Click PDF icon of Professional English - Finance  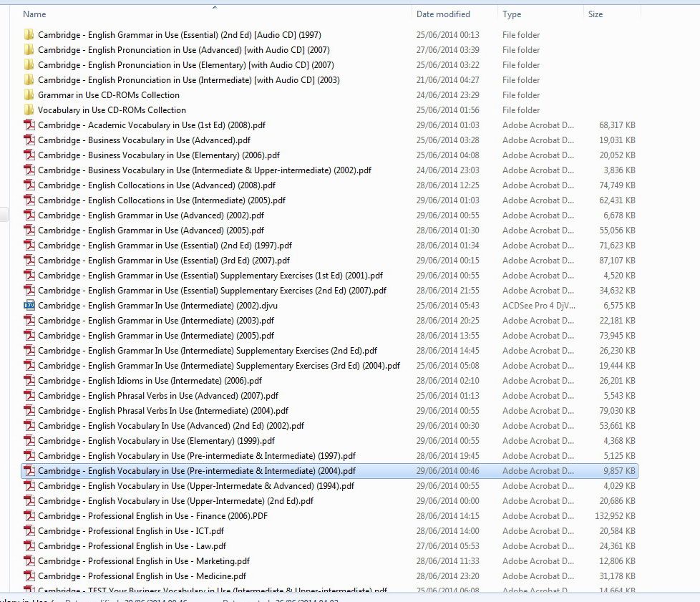[29, 516]
